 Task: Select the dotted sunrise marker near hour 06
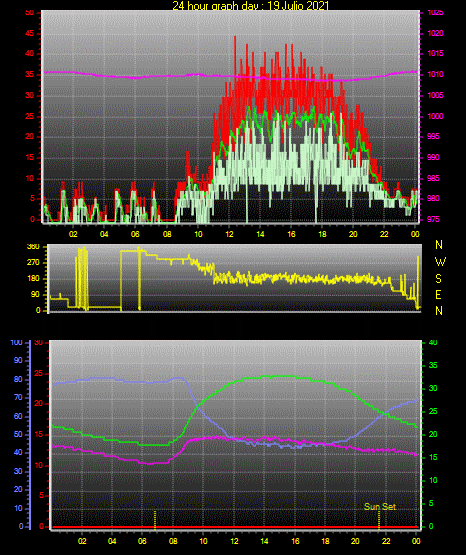click(x=155, y=520)
